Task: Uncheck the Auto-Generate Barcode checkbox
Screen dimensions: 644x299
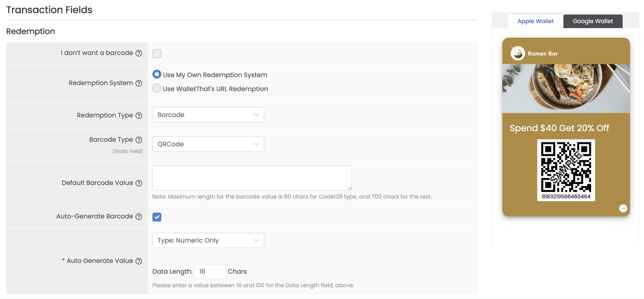Action: tap(157, 217)
